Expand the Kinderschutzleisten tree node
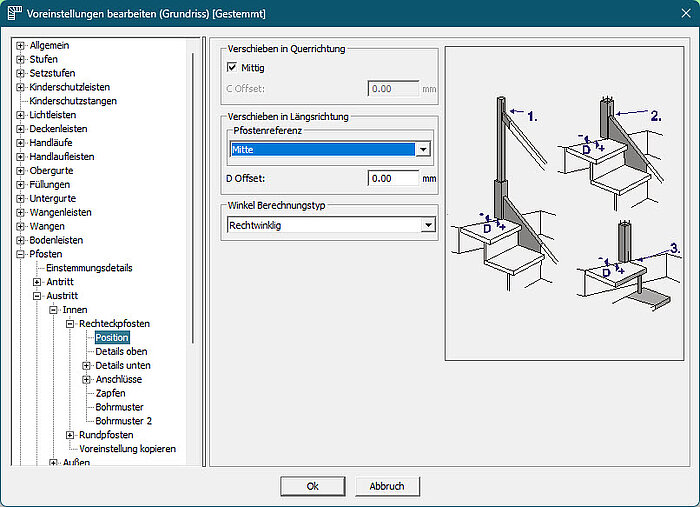Image resolution: width=700 pixels, height=507 pixels. [20, 87]
